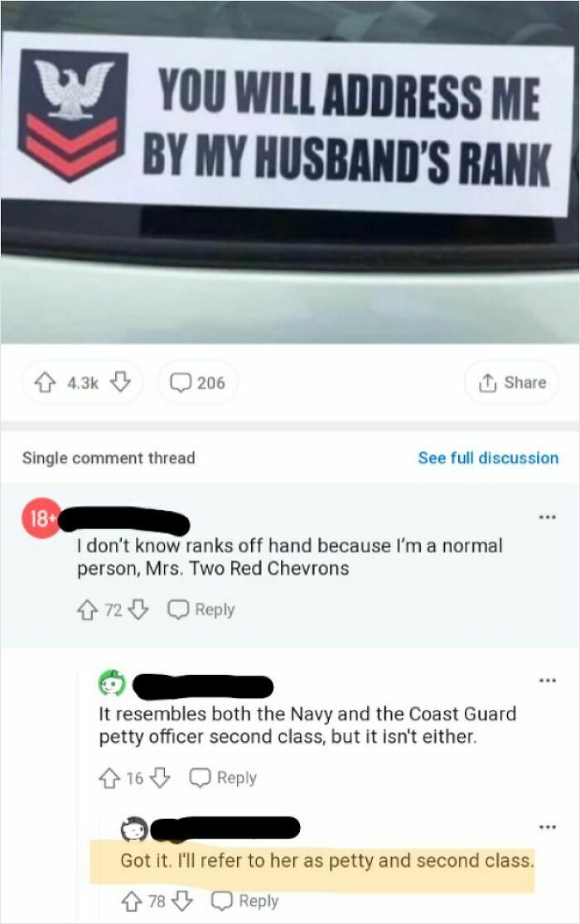The image size is (580, 924).
Task: Open the 206 comments button
Action: tap(197, 383)
